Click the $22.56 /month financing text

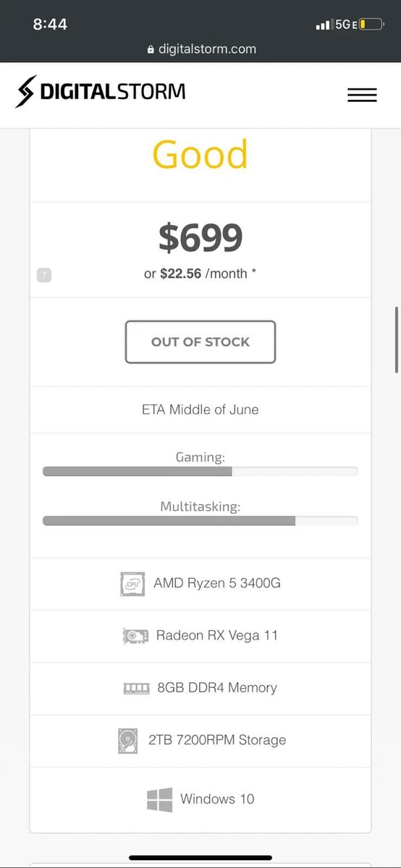(x=200, y=274)
